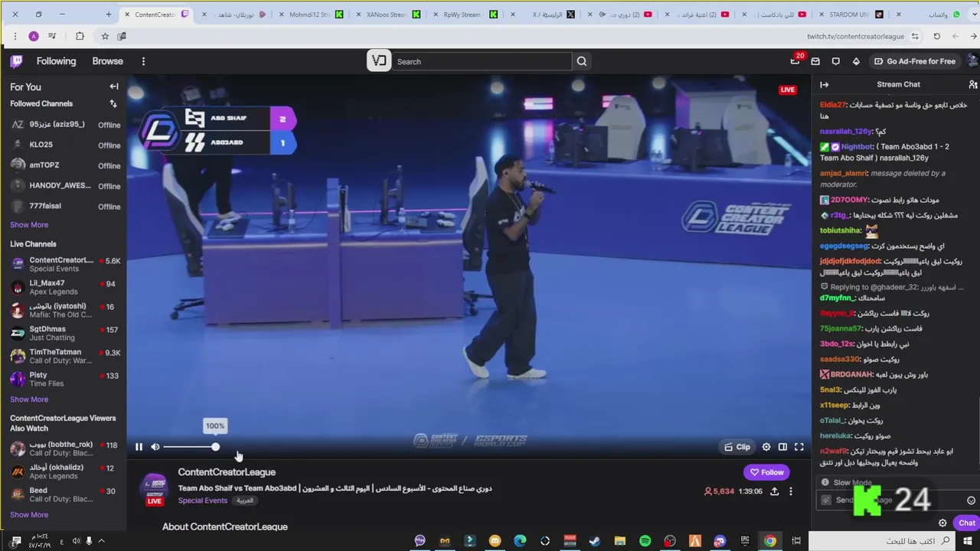Collapse the Stream Chat panel
The width and height of the screenshot is (980, 551).
pos(824,84)
